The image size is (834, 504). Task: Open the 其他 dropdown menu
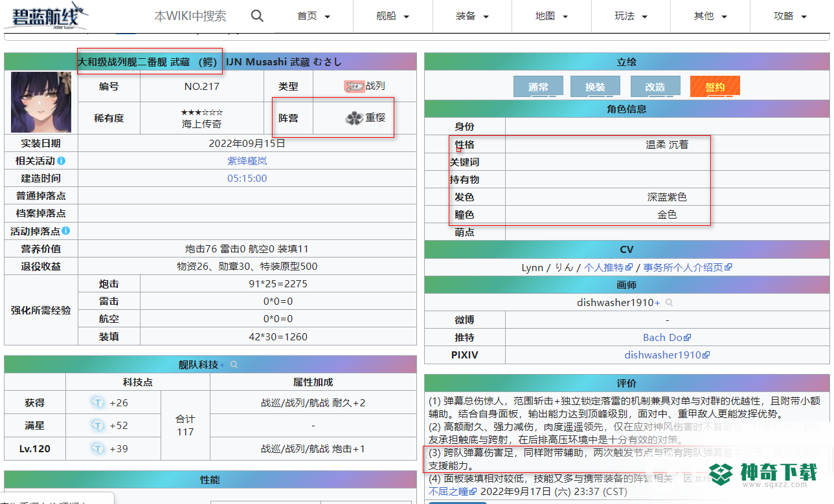coord(710,16)
